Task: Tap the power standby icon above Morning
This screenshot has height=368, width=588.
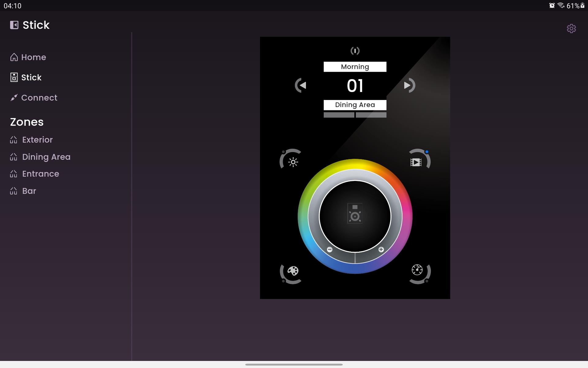Action: click(355, 51)
